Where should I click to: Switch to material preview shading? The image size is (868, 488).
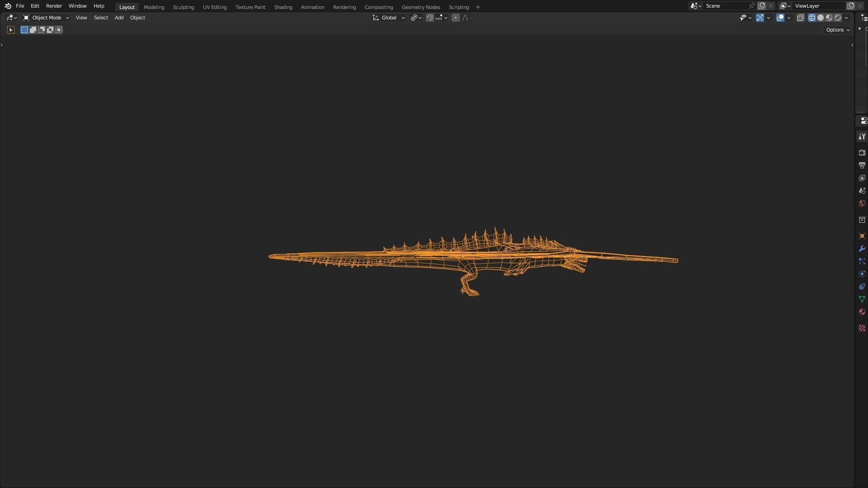pyautogui.click(x=829, y=18)
